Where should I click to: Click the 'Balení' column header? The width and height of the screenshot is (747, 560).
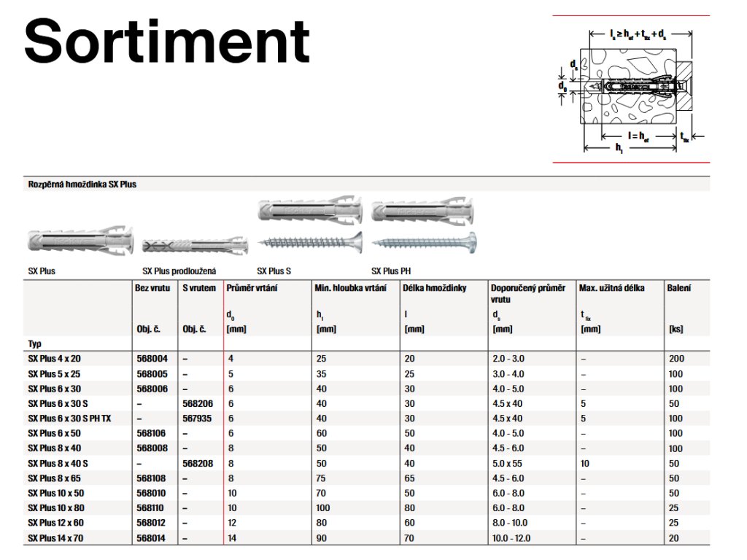pyautogui.click(x=679, y=288)
